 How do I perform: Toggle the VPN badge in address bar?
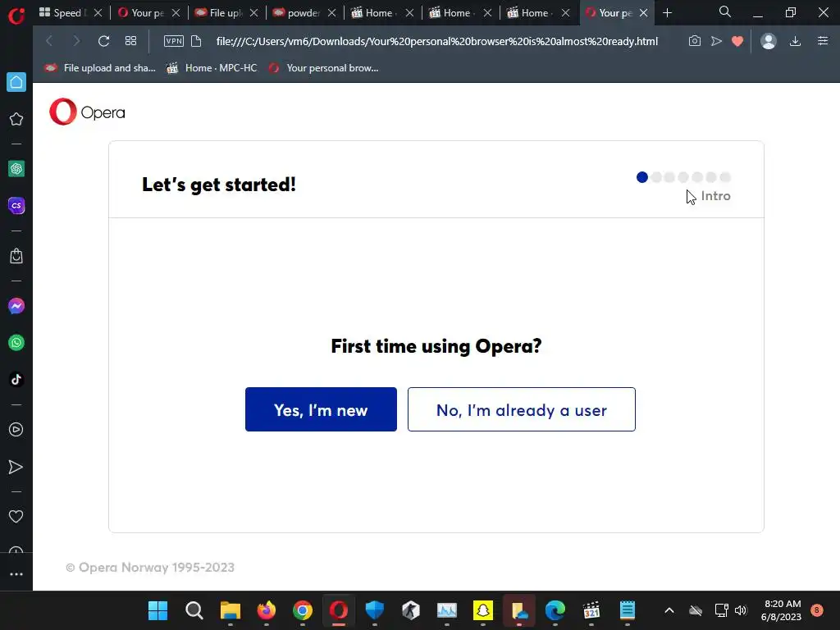[174, 41]
